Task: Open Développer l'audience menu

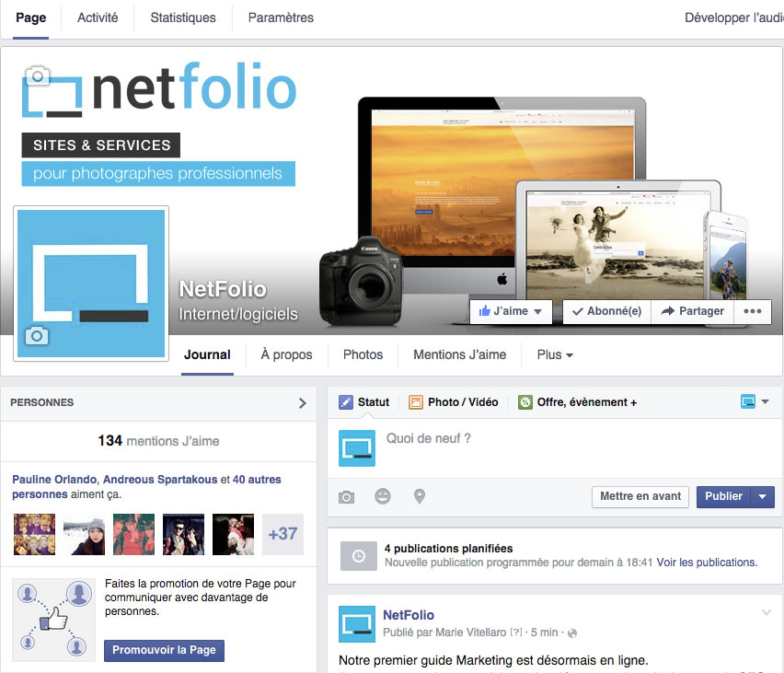Action: coord(733,18)
